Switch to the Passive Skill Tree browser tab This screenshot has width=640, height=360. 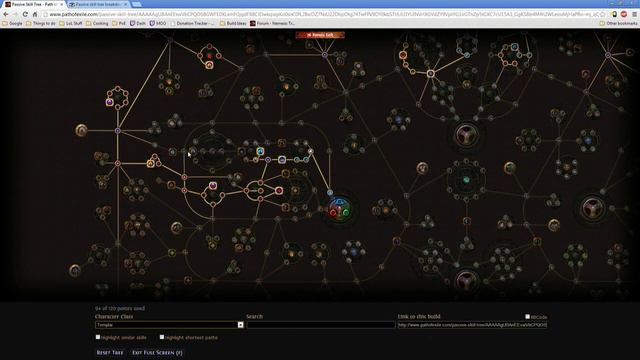[x=35, y=4]
